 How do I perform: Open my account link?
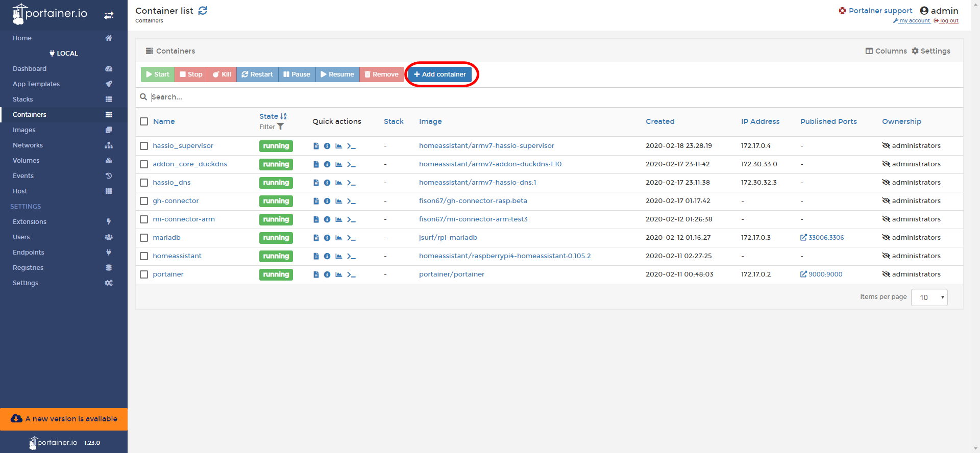[x=912, y=21]
